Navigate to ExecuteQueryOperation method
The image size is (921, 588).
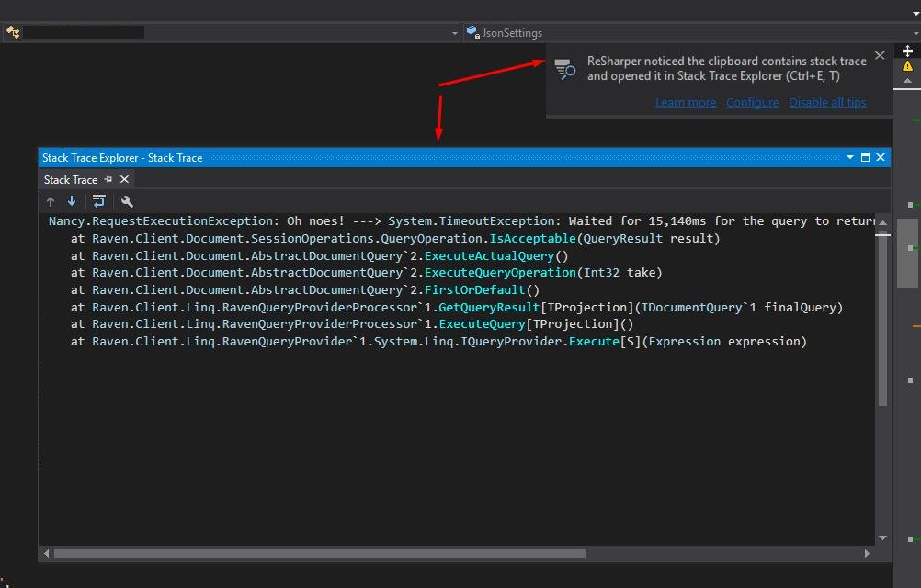[500, 272]
